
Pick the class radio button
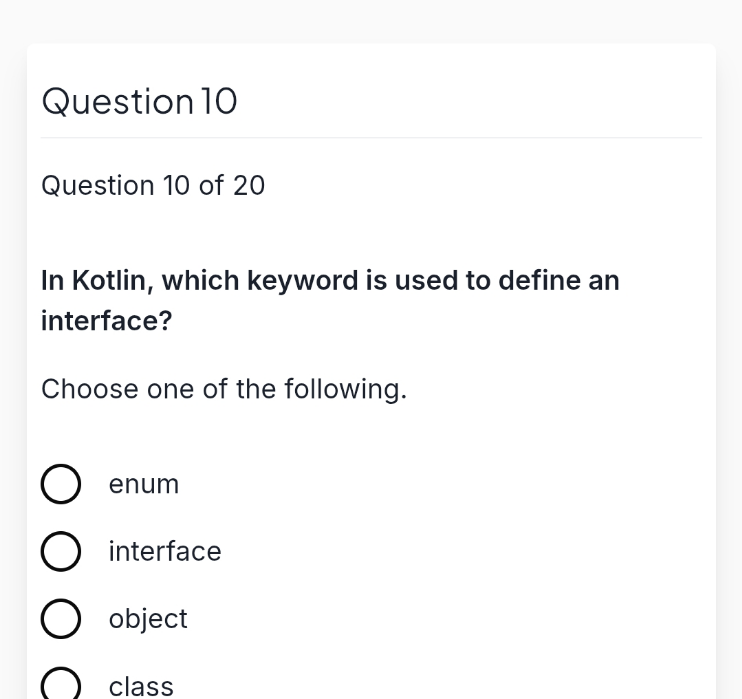pos(61,685)
